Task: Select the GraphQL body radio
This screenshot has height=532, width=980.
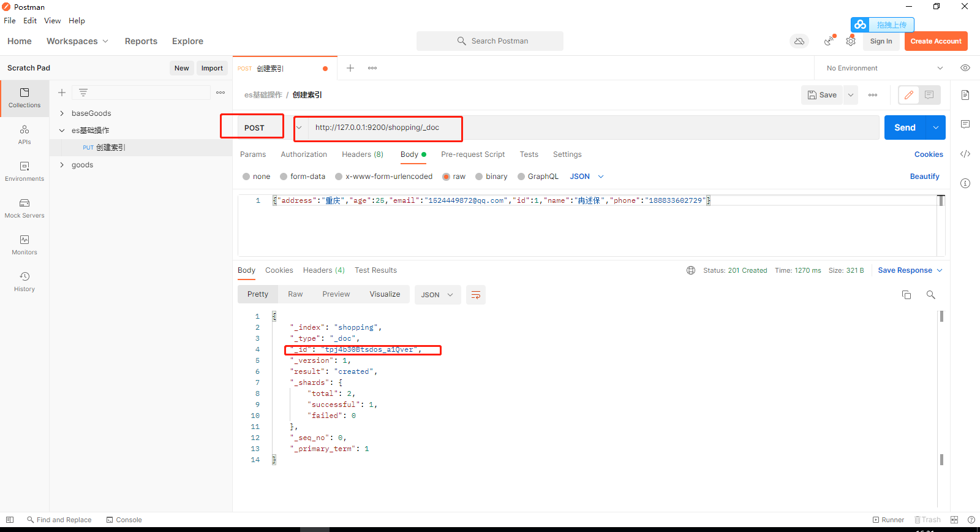Action: [x=521, y=177]
